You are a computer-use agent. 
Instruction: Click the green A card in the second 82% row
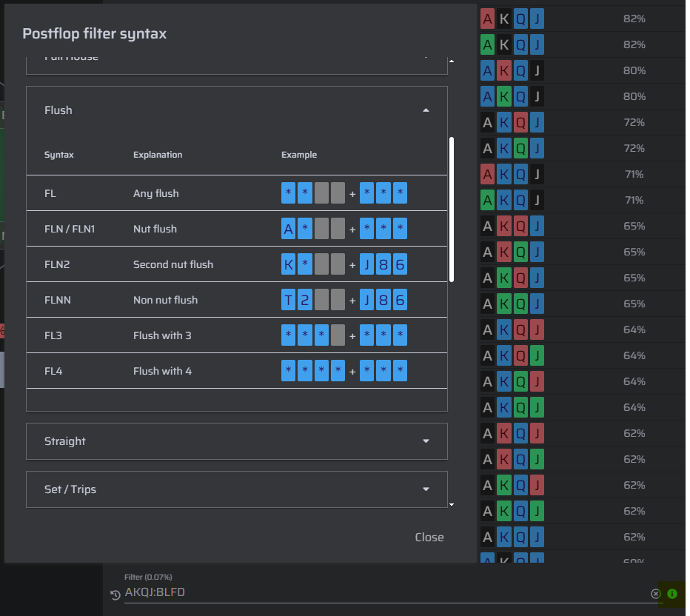click(487, 45)
